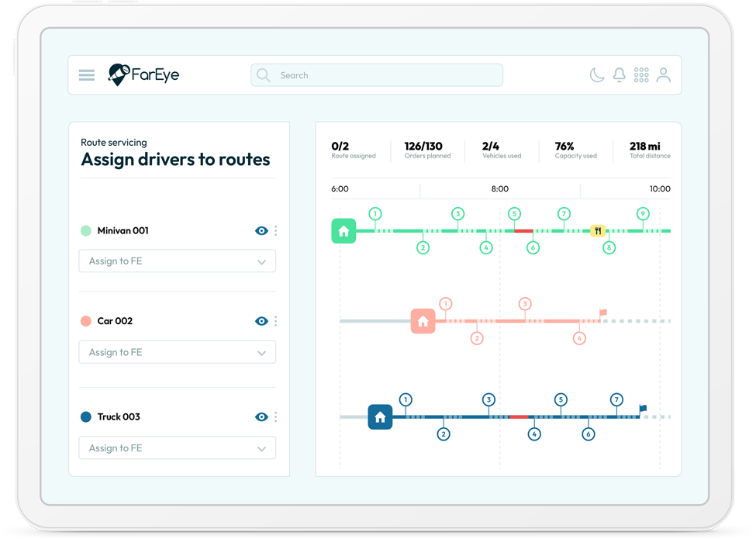The width and height of the screenshot is (756, 539).
Task: Click the green home depot icon for Minivan 001
Action: click(343, 231)
